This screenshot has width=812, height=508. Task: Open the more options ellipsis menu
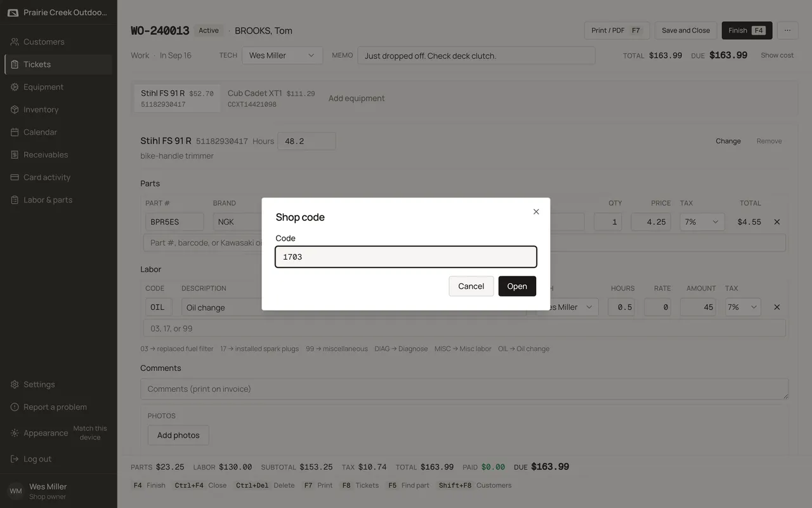pos(787,30)
